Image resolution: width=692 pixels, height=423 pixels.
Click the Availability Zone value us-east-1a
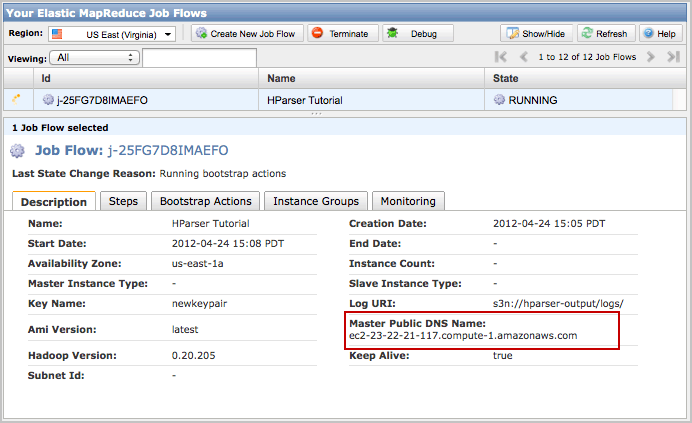(197, 264)
